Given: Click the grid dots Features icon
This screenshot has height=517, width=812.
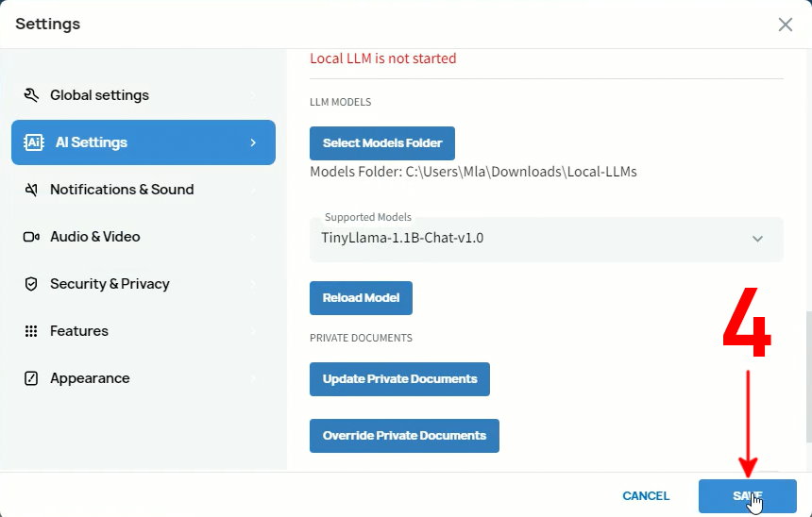Looking at the screenshot, I should tap(31, 331).
